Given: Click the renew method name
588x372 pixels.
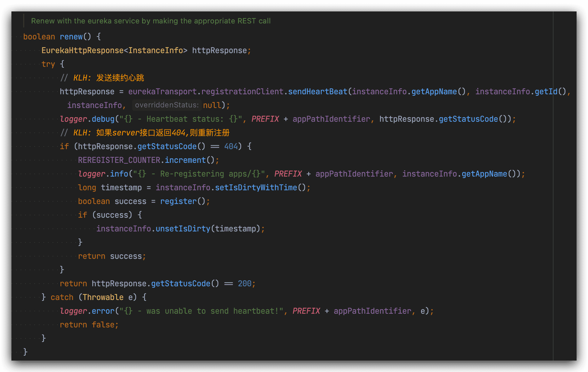Looking at the screenshot, I should pyautogui.click(x=71, y=37).
